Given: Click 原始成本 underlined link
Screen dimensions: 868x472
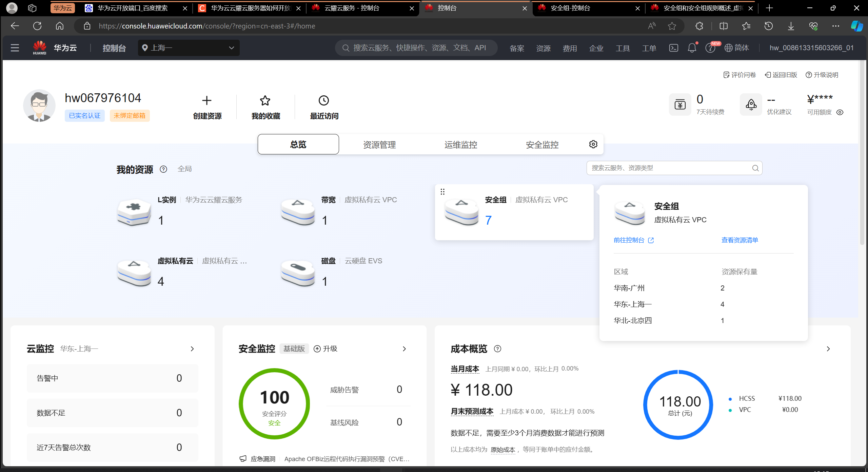Looking at the screenshot, I should point(503,450).
